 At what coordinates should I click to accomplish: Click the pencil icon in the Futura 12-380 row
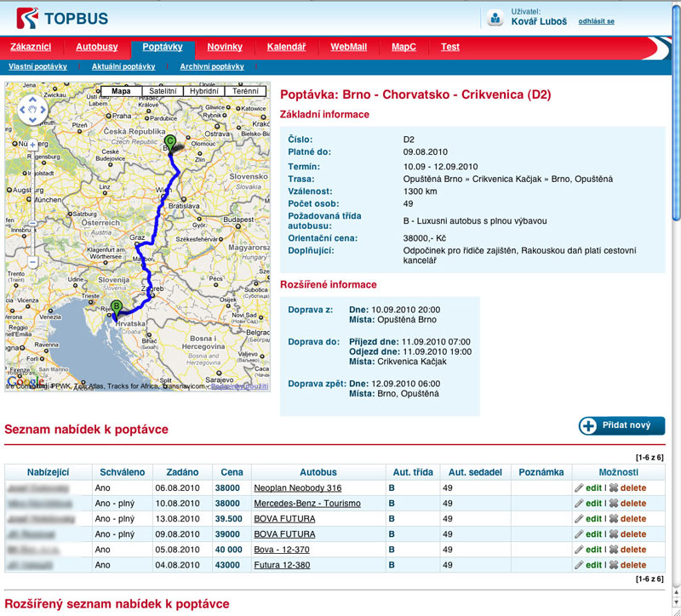click(579, 565)
